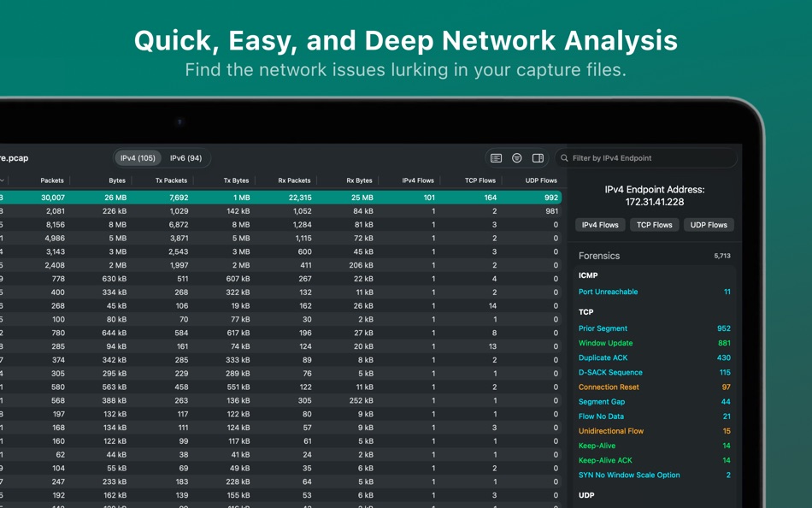Click UDP flows value 981
The width and height of the screenshot is (812, 508).
click(x=552, y=211)
